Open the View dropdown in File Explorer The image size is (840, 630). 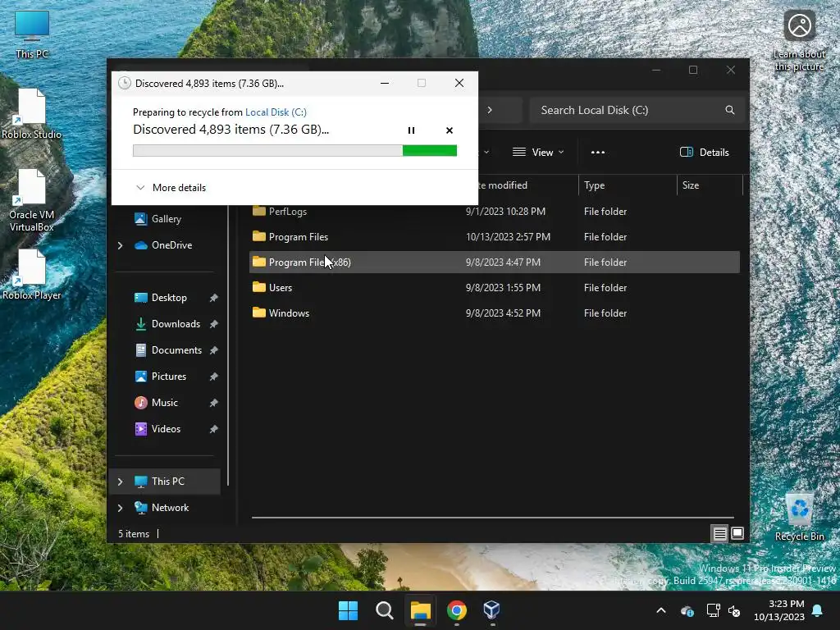coord(538,152)
